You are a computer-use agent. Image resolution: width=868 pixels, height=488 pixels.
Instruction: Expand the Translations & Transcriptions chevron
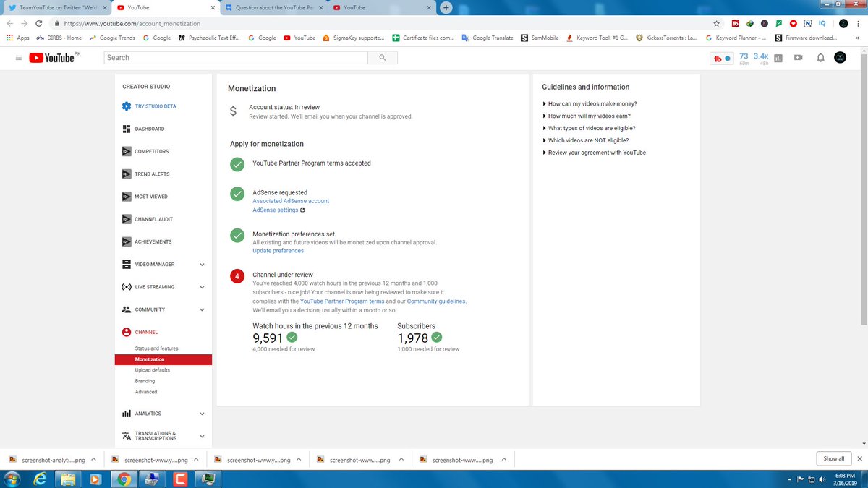[x=202, y=436]
